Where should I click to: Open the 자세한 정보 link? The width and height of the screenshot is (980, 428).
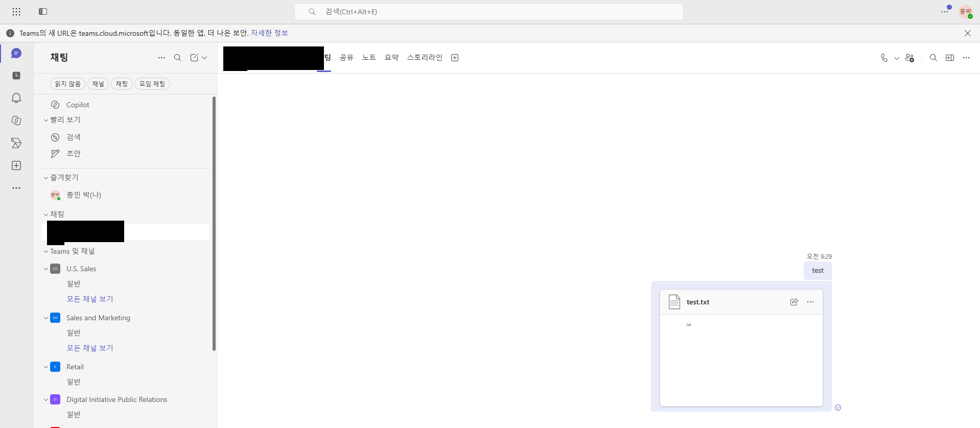(x=269, y=33)
